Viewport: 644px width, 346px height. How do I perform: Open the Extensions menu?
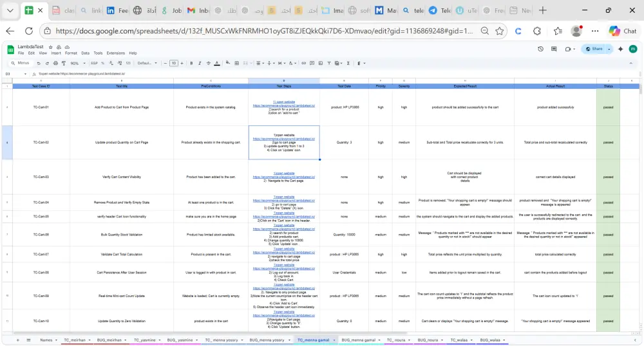tap(115, 53)
